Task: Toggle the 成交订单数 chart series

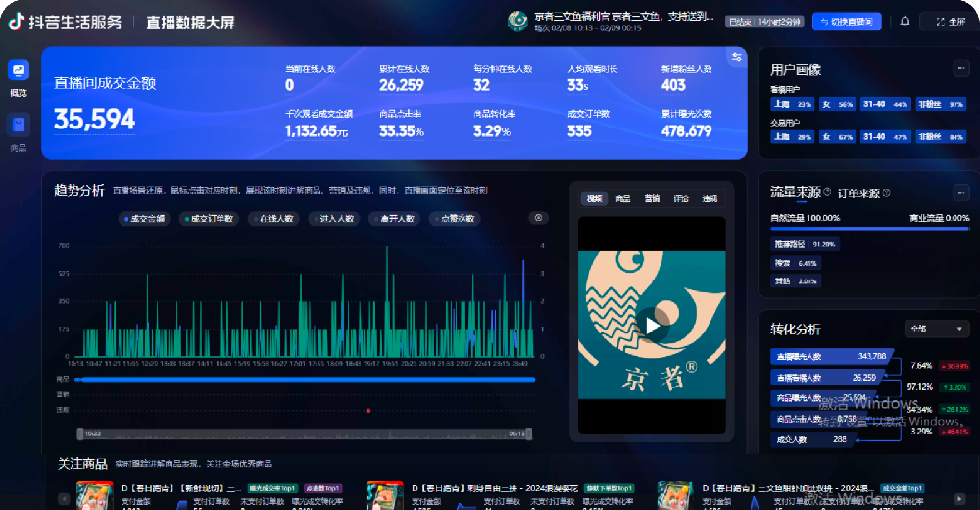Action: pyautogui.click(x=208, y=219)
